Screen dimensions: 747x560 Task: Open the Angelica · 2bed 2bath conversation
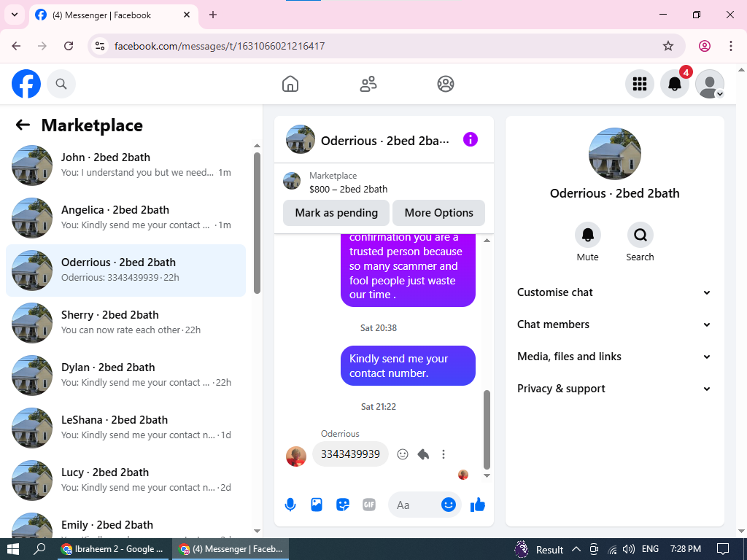click(x=125, y=217)
